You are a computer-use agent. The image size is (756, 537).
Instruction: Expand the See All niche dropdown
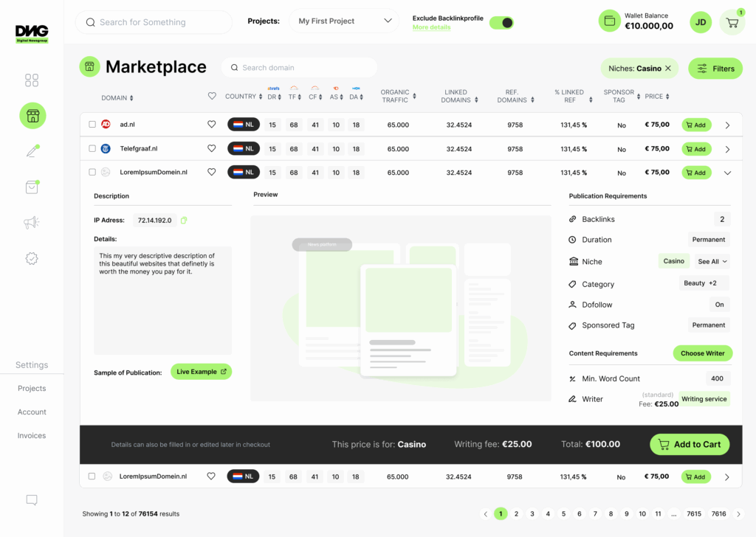[x=713, y=261]
